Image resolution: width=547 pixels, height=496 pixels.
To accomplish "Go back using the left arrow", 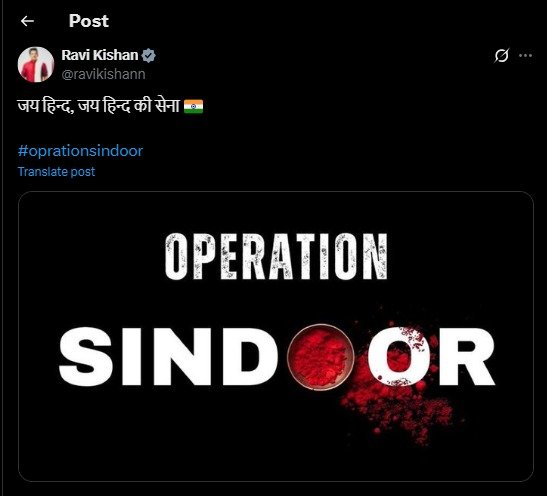I will pyautogui.click(x=27, y=21).
